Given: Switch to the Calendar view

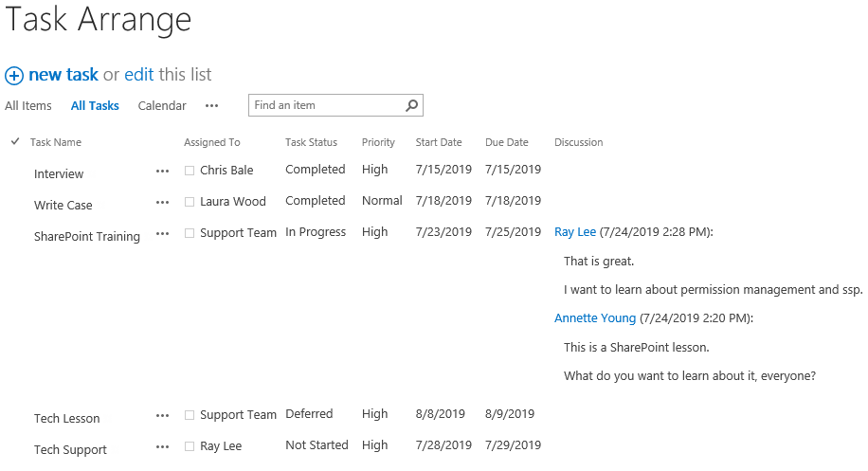Looking at the screenshot, I should (162, 106).
